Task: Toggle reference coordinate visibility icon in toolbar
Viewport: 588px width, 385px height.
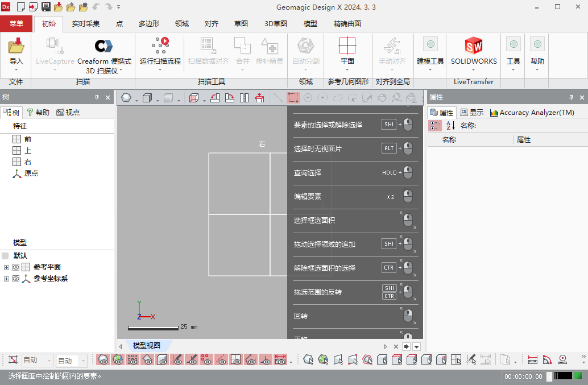Action: (266, 360)
